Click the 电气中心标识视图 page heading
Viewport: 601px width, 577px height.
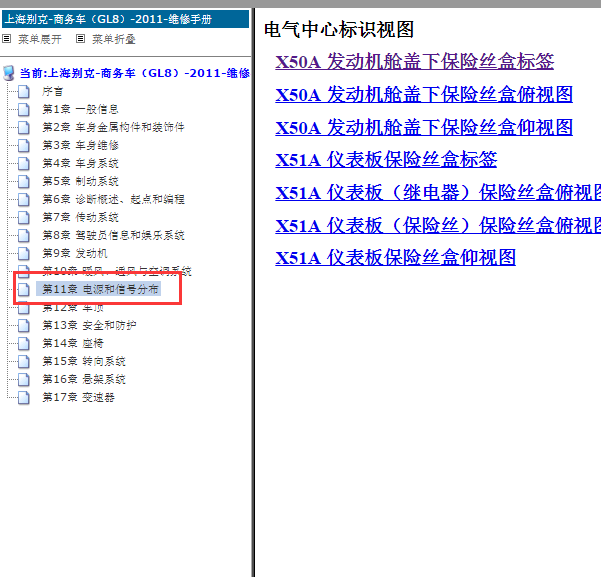[339, 30]
